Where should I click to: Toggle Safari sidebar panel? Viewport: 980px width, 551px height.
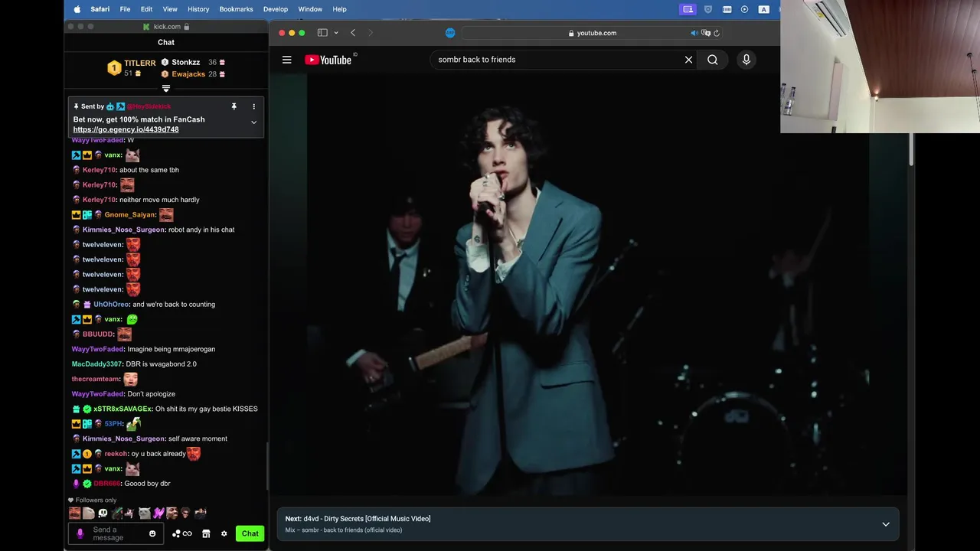322,33
